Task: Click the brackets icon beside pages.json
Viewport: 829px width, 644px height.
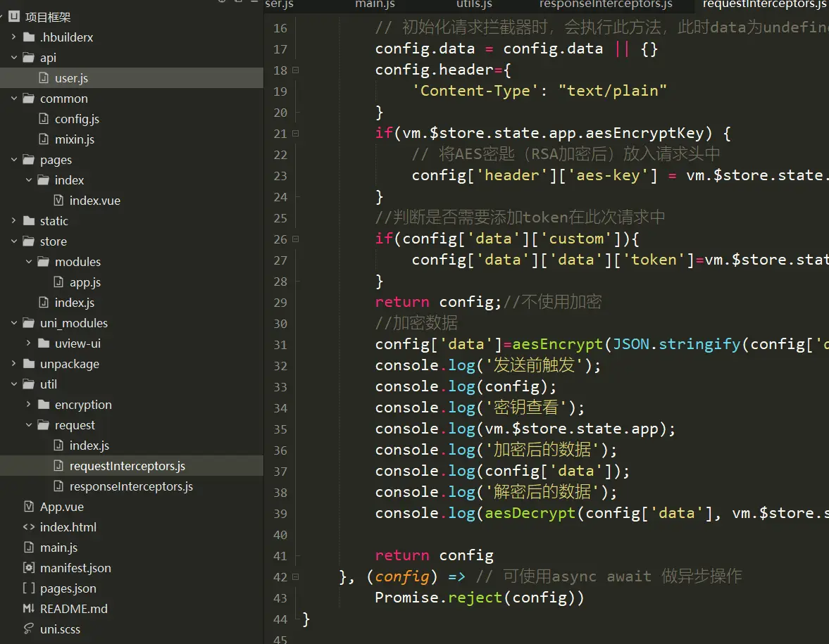Action: tap(28, 588)
